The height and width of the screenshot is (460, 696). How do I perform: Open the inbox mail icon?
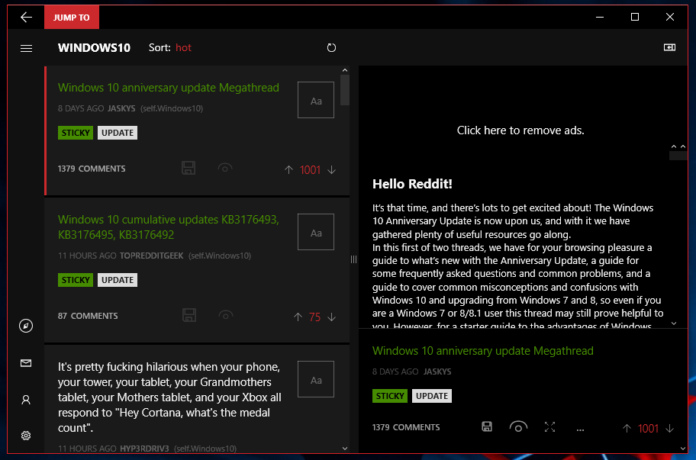[x=26, y=363]
